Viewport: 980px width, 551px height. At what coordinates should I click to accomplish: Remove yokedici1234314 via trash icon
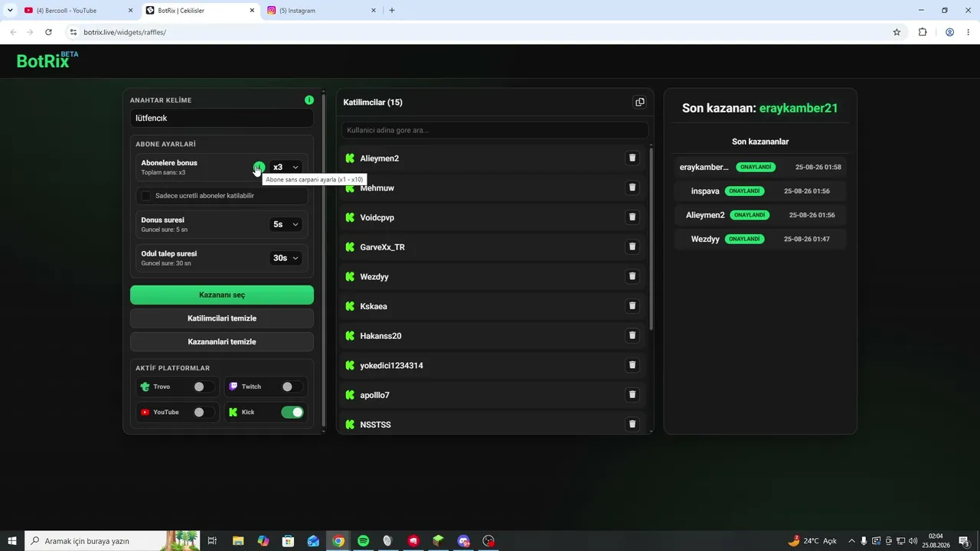632,365
